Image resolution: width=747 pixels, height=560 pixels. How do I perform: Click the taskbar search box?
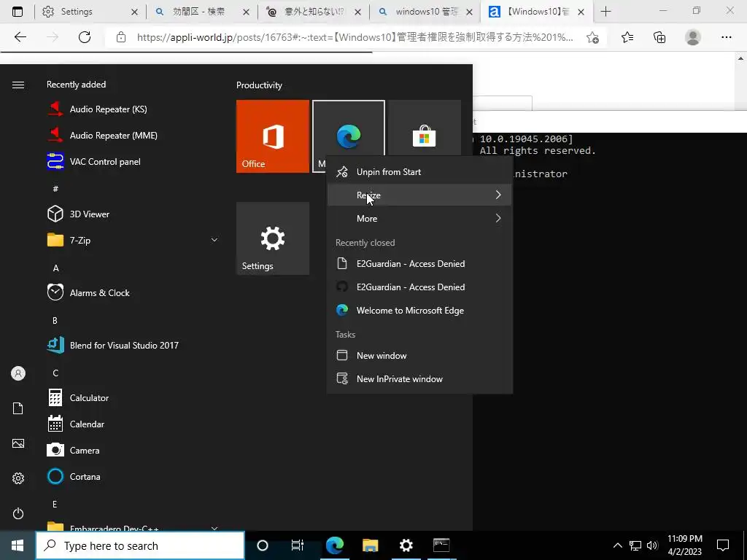pos(140,545)
